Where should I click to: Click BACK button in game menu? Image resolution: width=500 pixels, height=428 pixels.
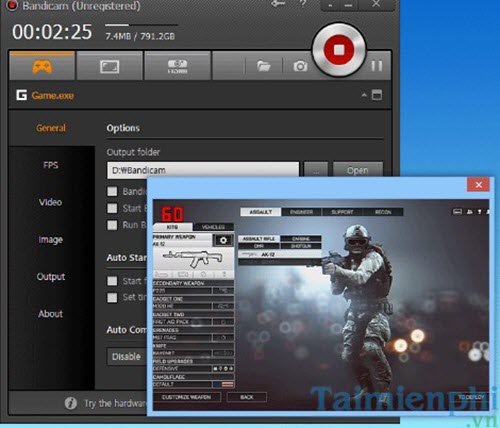tap(247, 397)
